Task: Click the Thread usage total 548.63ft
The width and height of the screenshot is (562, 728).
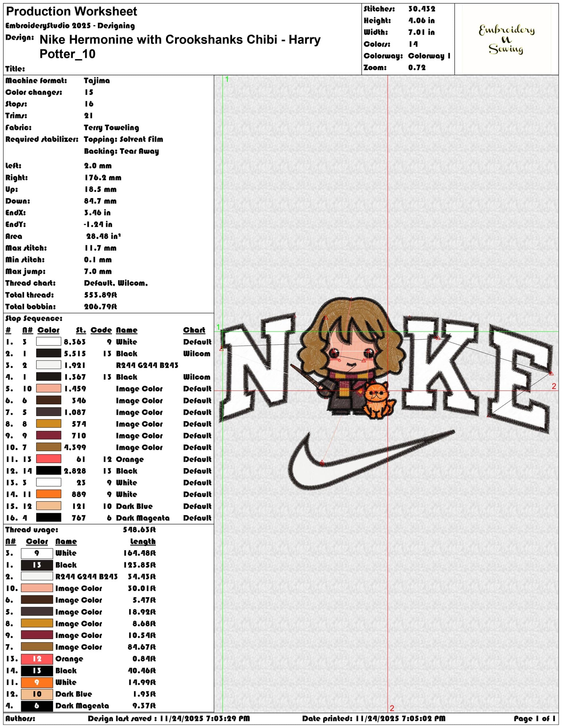Action: pyautogui.click(x=139, y=530)
